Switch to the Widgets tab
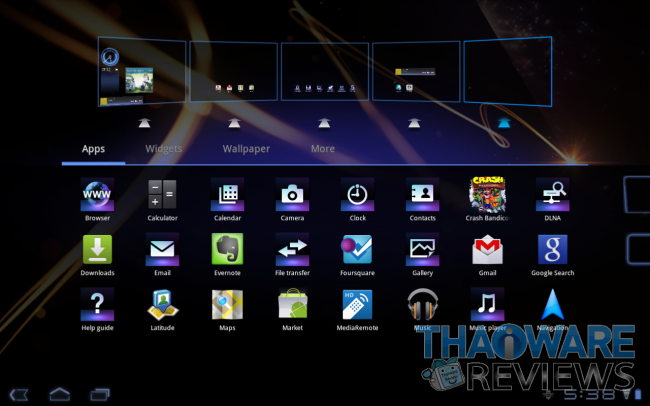 (164, 149)
